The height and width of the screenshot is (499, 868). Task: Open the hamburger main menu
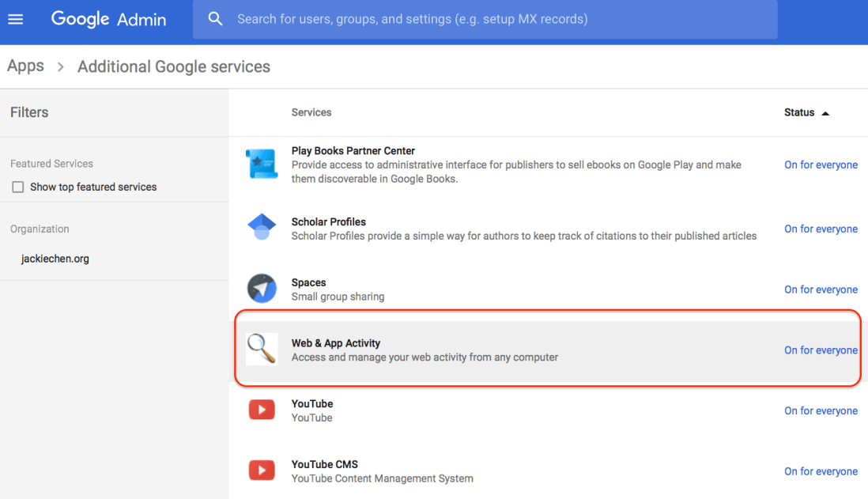coord(15,19)
